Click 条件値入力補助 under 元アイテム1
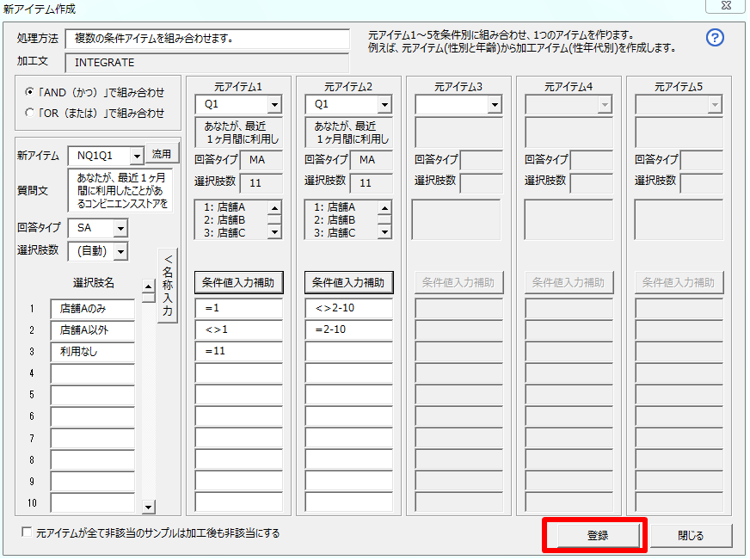Screen dimensions: 750x560 click(x=238, y=283)
